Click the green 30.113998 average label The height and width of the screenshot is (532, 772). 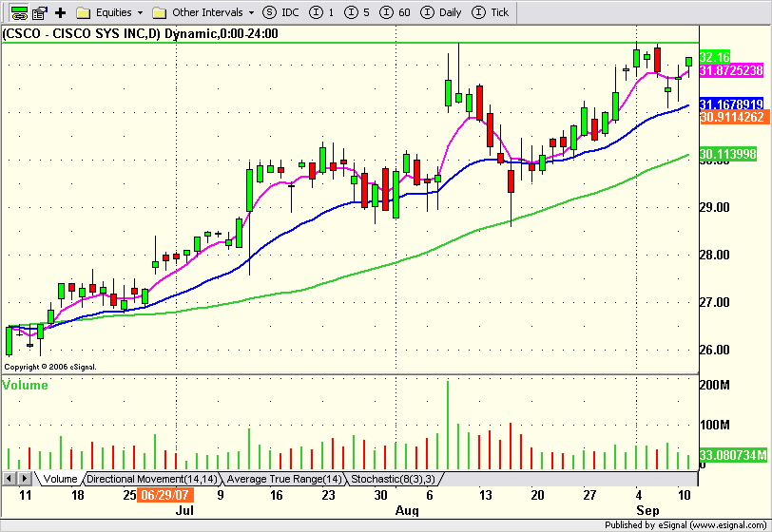coord(727,154)
